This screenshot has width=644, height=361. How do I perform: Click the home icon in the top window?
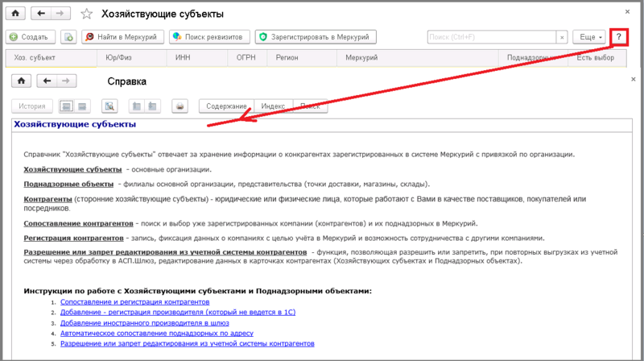click(15, 15)
